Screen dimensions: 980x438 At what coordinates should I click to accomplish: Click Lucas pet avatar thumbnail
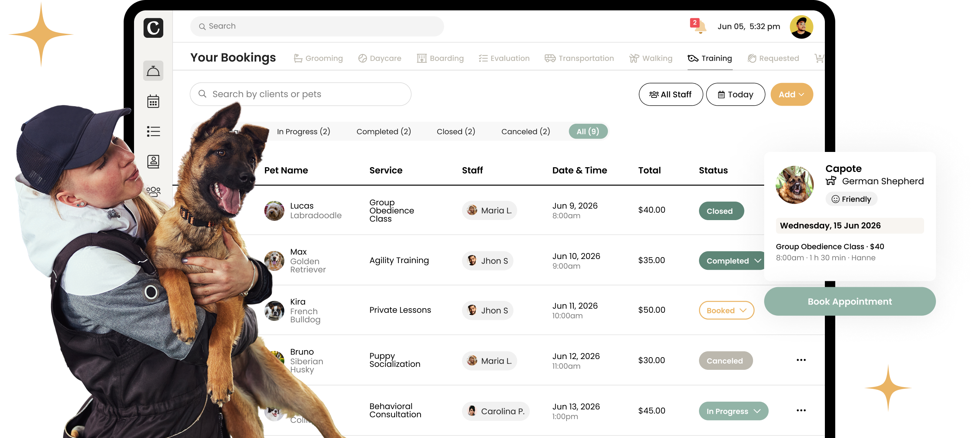point(274,210)
